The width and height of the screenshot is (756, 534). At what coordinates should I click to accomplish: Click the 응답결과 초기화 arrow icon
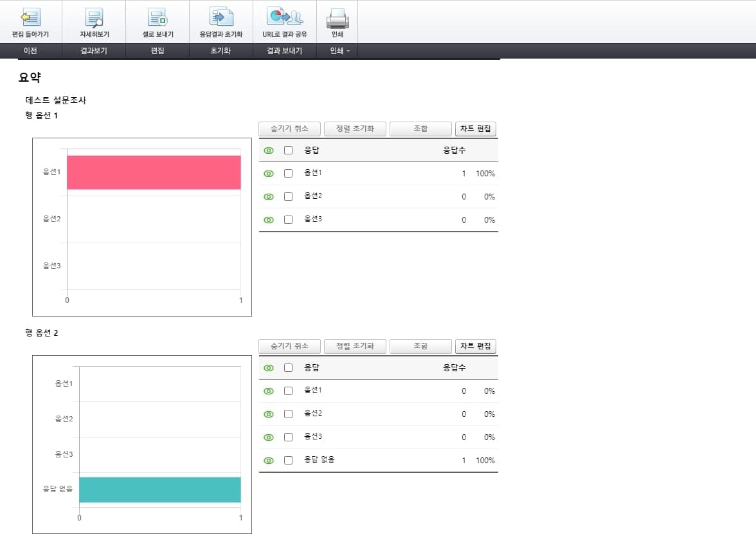221,16
